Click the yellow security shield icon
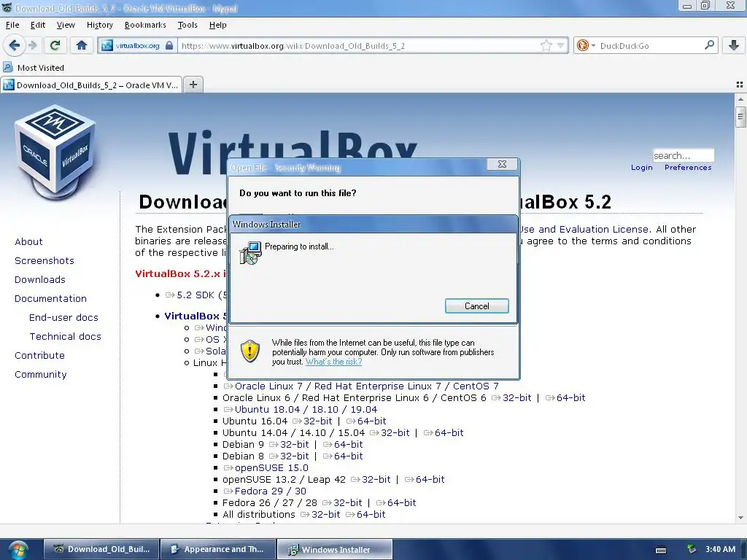Image resolution: width=747 pixels, height=560 pixels. (x=250, y=351)
